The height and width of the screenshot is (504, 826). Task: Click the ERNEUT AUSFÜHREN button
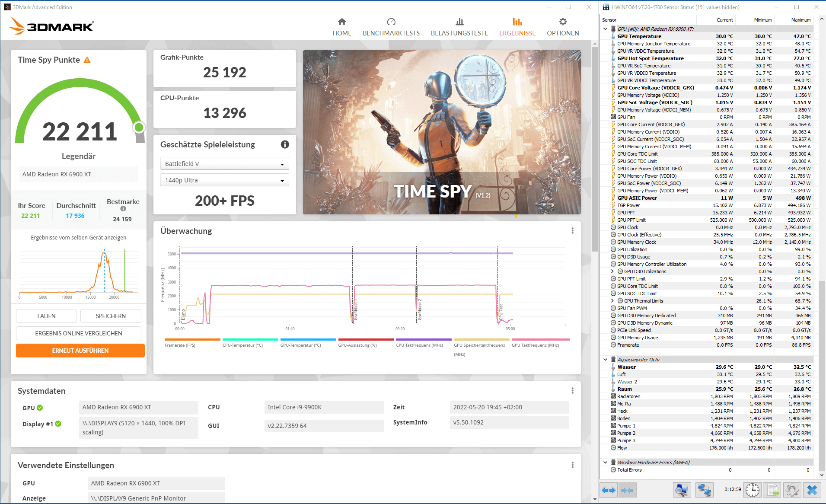pyautogui.click(x=80, y=351)
